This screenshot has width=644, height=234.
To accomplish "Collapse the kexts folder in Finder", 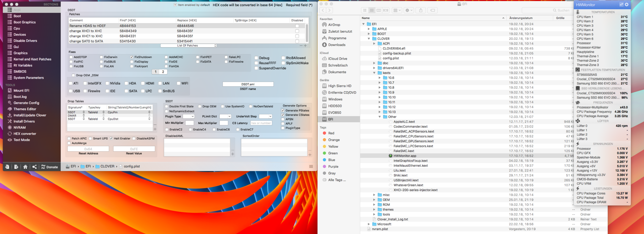I will (374, 73).
